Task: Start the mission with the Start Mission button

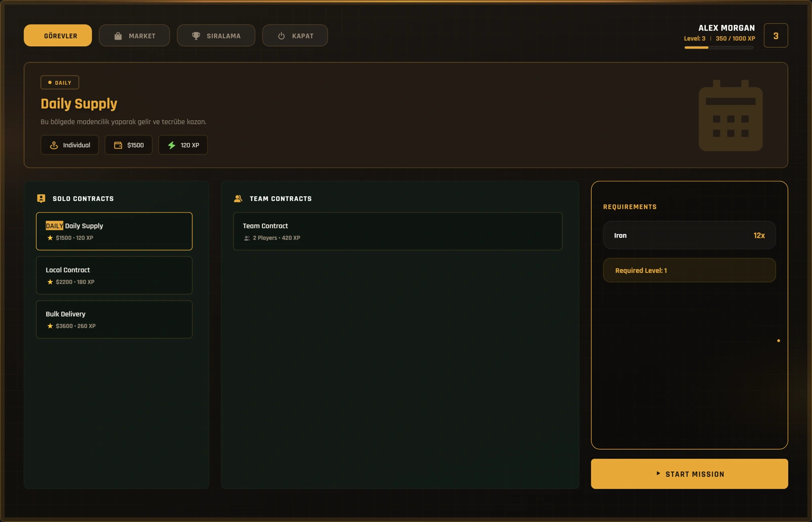Action: pyautogui.click(x=689, y=474)
